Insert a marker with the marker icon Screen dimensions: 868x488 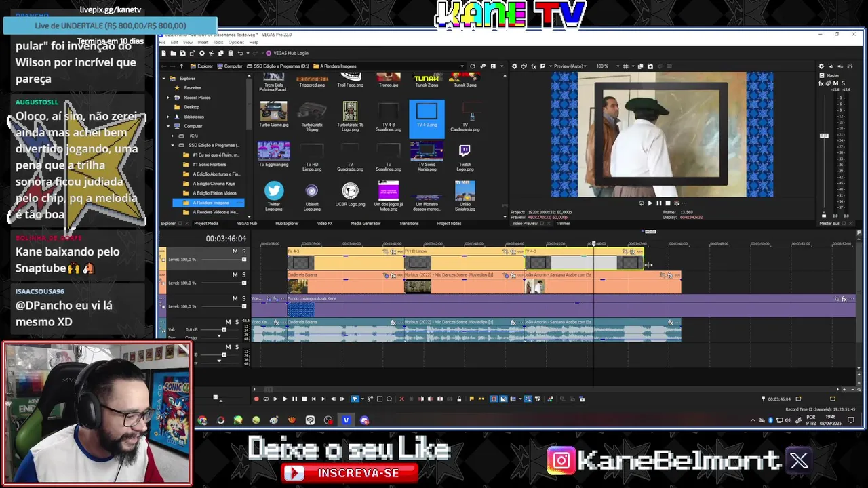[471, 399]
